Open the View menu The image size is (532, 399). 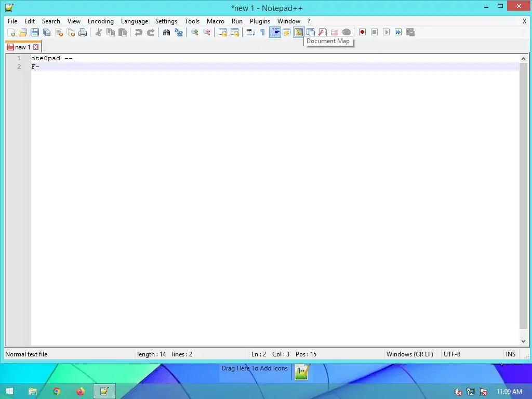[x=74, y=21]
